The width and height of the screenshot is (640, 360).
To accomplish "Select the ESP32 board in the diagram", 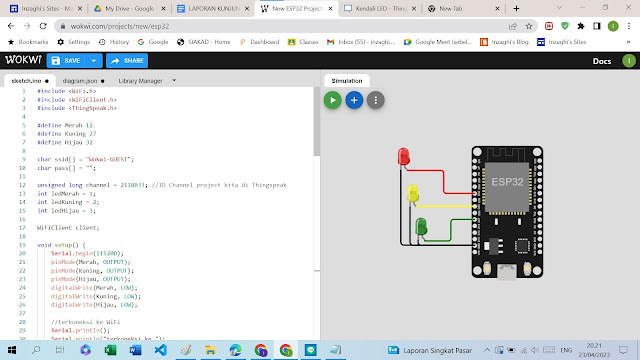I will (507, 212).
